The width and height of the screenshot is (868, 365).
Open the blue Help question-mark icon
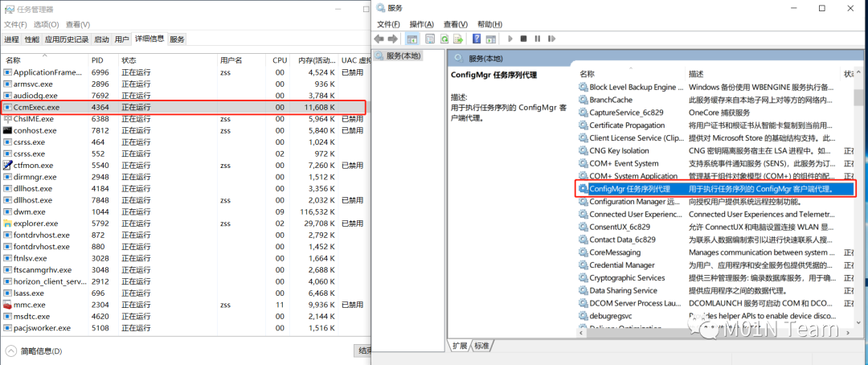(477, 39)
